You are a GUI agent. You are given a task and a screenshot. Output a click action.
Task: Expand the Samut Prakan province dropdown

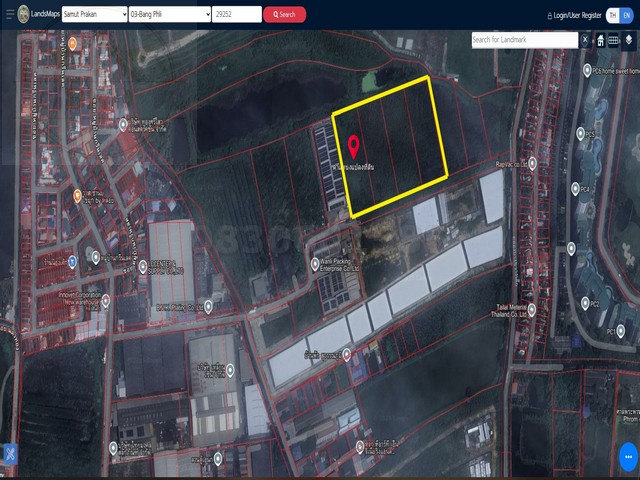pos(94,15)
